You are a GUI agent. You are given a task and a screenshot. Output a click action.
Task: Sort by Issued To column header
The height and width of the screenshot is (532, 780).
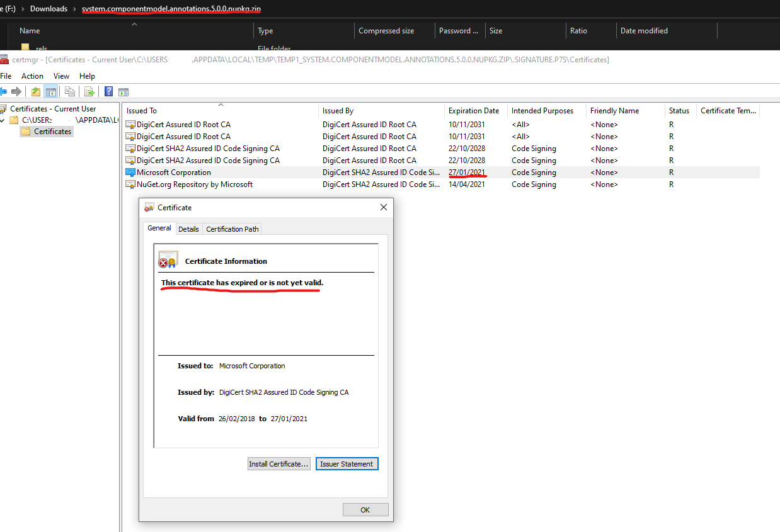221,111
